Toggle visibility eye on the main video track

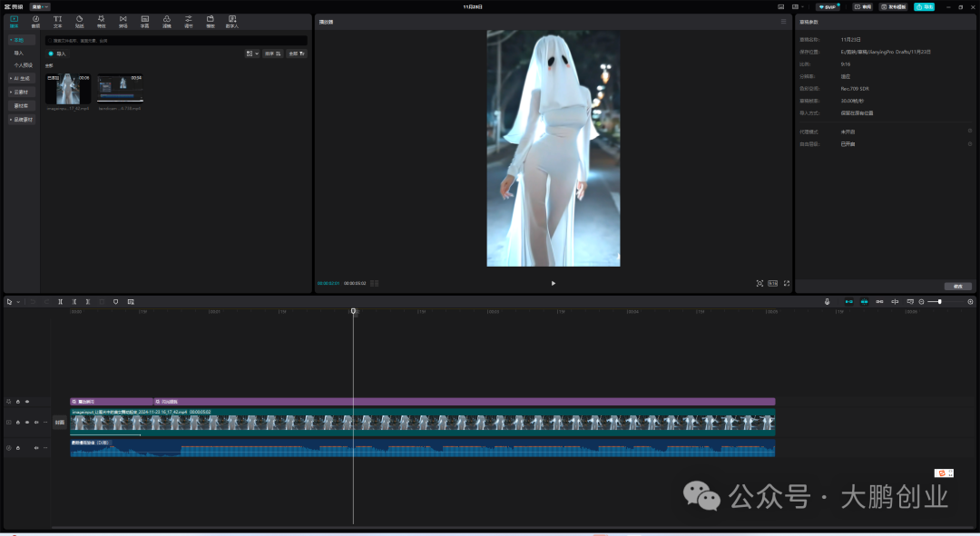point(26,422)
